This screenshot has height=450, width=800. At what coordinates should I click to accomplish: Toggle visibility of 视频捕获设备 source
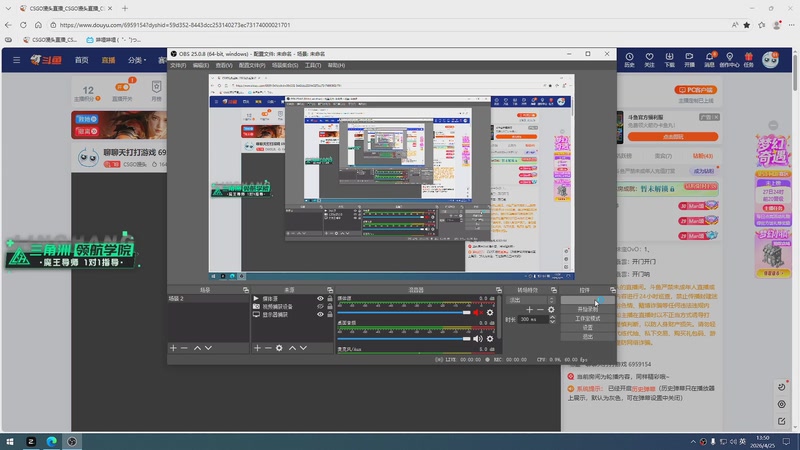(x=320, y=307)
